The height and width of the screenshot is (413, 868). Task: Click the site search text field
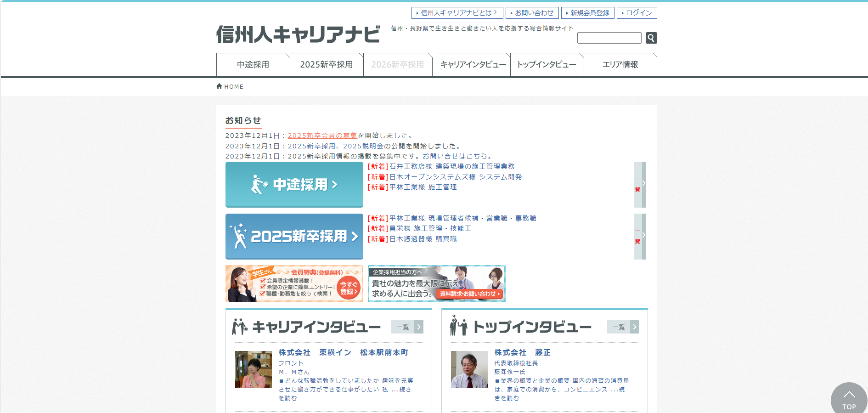[609, 38]
